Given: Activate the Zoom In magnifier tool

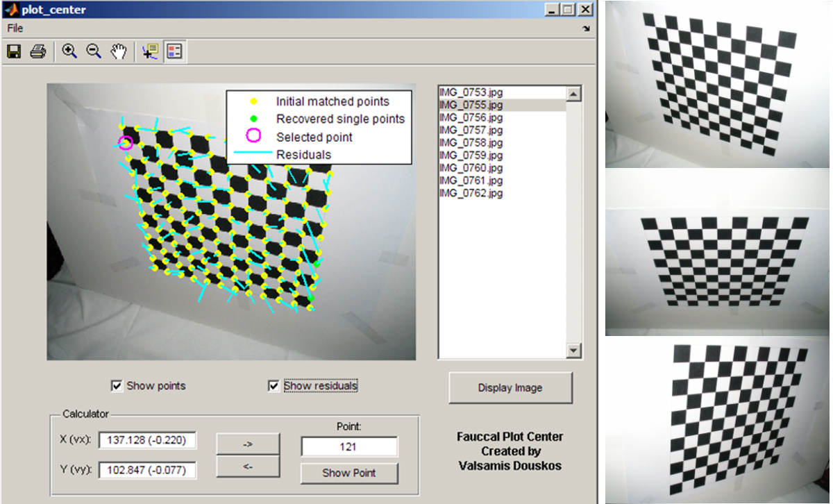Looking at the screenshot, I should tap(69, 51).
